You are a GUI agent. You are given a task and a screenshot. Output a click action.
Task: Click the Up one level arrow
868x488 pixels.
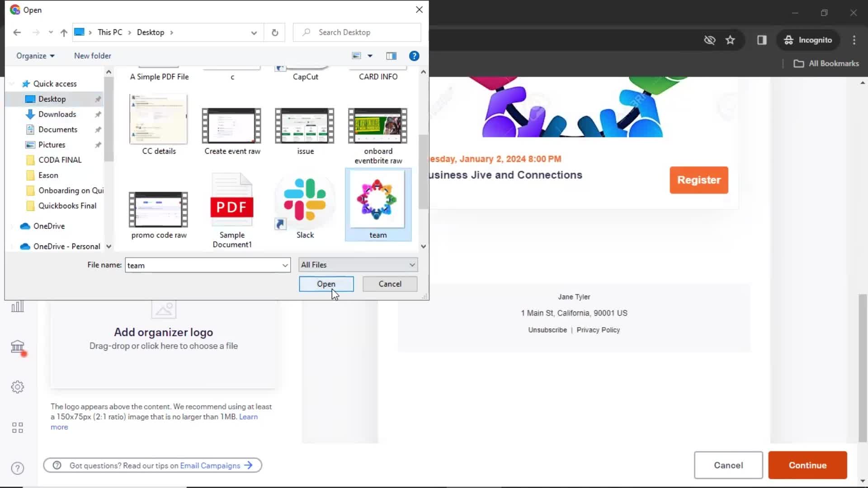coord(64,33)
